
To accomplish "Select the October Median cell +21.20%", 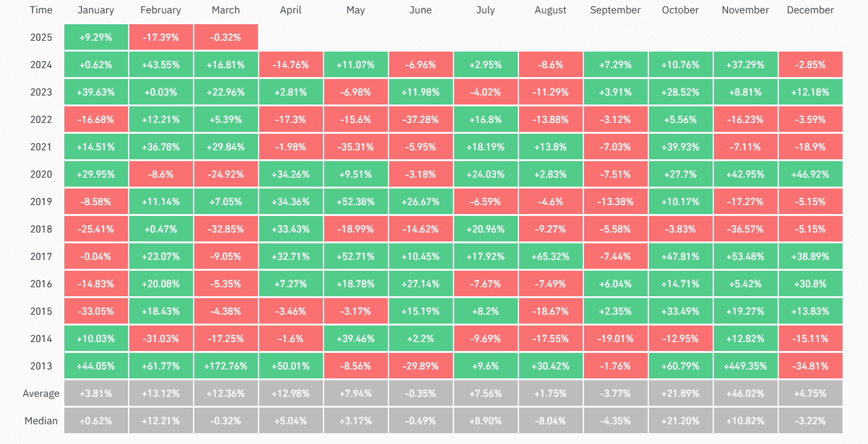I will [x=680, y=421].
